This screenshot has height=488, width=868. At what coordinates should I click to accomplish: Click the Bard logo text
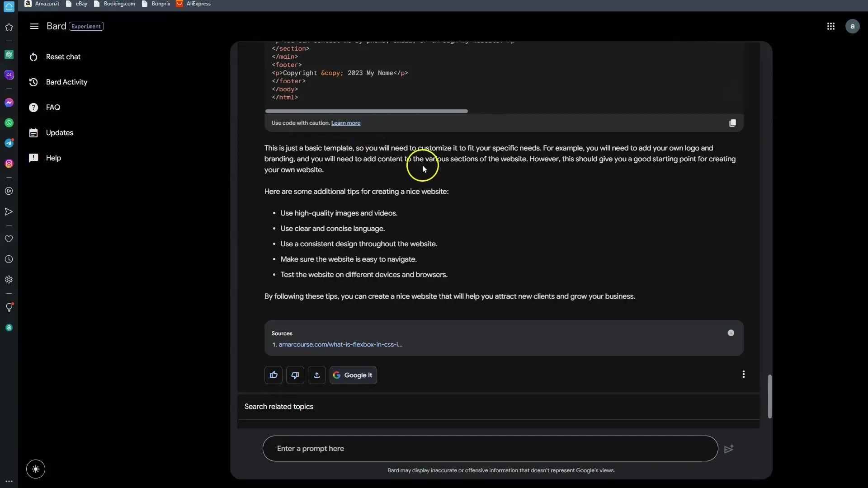pyautogui.click(x=57, y=26)
